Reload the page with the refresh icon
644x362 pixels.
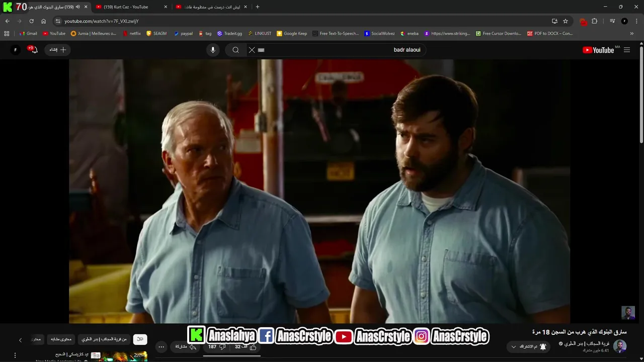(x=31, y=21)
